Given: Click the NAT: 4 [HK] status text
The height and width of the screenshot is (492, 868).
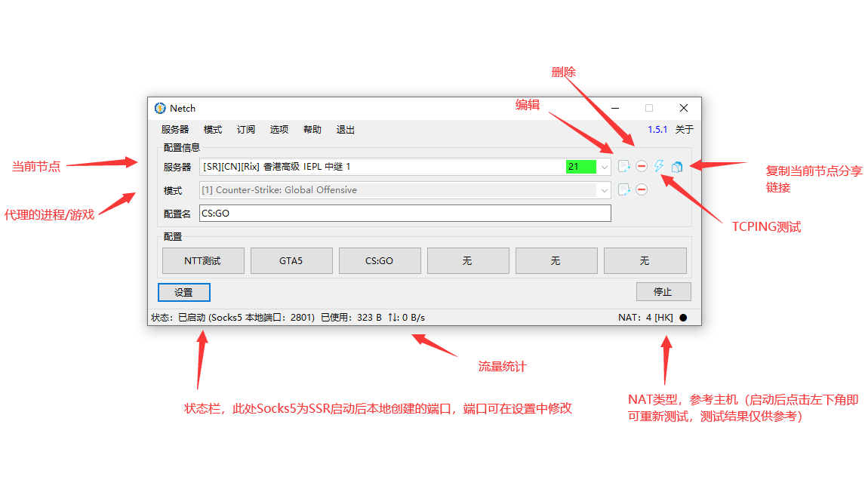Looking at the screenshot, I should point(645,318).
